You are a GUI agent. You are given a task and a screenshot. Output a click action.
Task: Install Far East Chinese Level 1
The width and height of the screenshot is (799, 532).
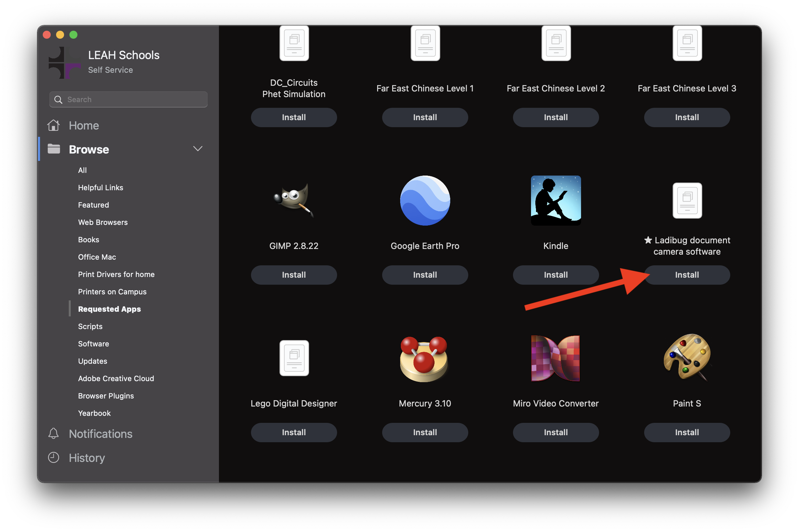[x=425, y=117]
